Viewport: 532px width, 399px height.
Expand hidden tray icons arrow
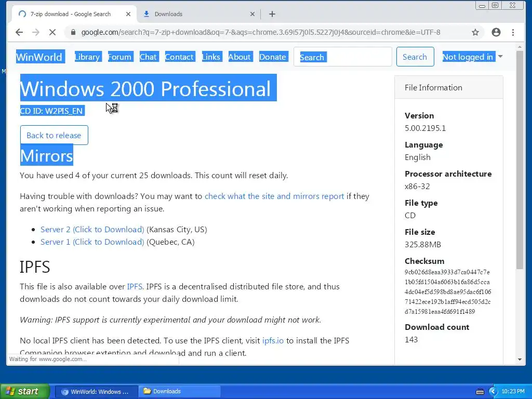[x=493, y=391]
